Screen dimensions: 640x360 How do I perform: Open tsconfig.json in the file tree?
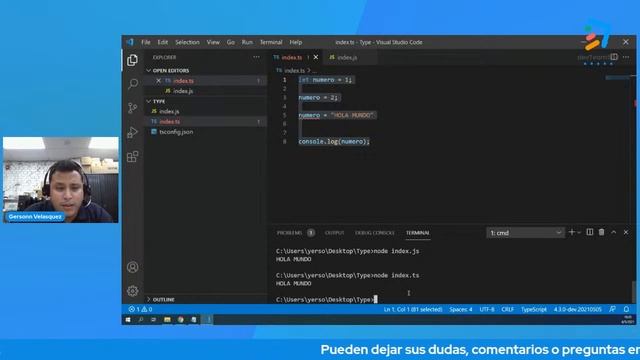pos(176,132)
